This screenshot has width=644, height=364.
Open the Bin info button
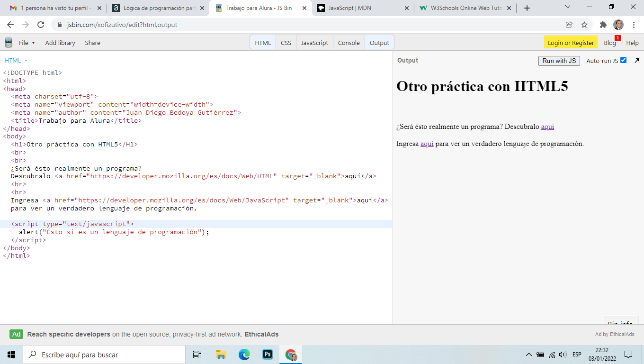620,320
